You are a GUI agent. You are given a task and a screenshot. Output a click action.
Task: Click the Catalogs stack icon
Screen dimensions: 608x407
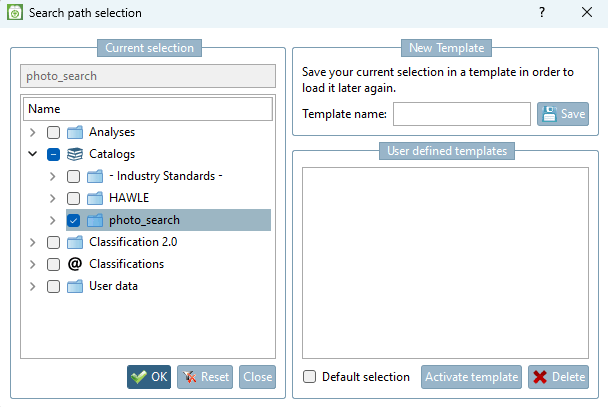point(75,154)
